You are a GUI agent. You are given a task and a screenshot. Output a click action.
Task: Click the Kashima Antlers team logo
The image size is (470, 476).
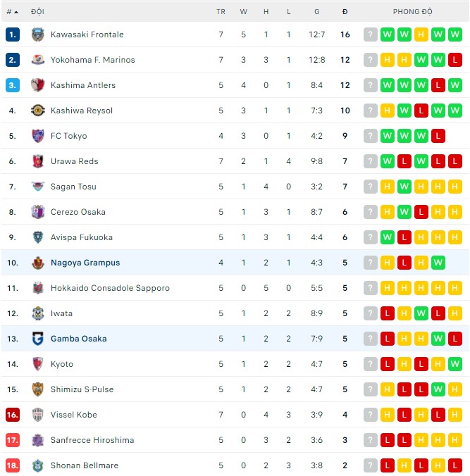pos(37,85)
